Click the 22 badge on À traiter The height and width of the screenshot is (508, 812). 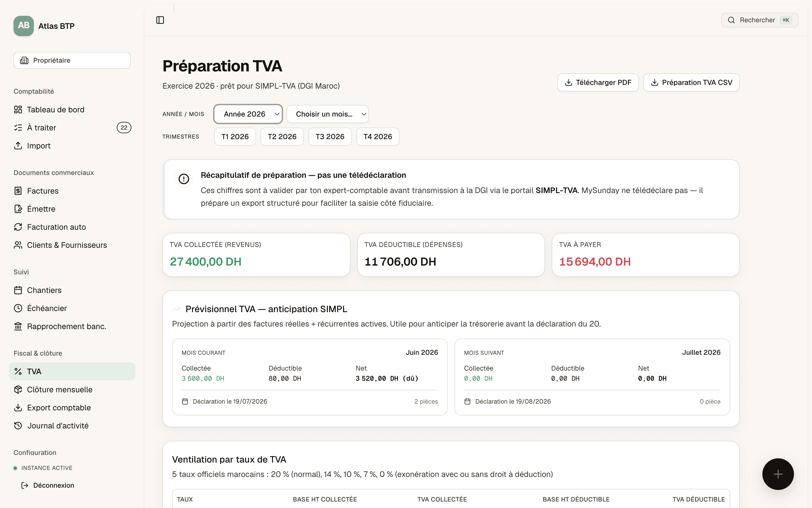[x=124, y=128]
